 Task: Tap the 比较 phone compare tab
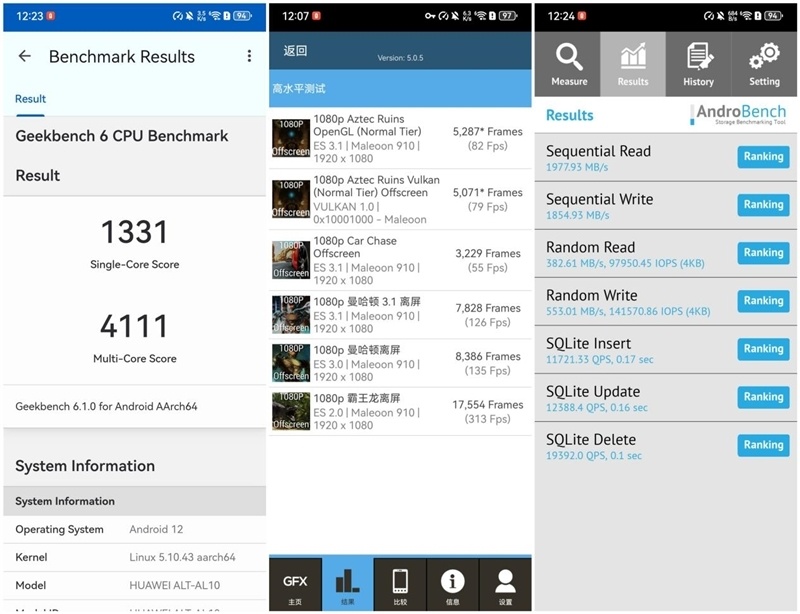401,585
